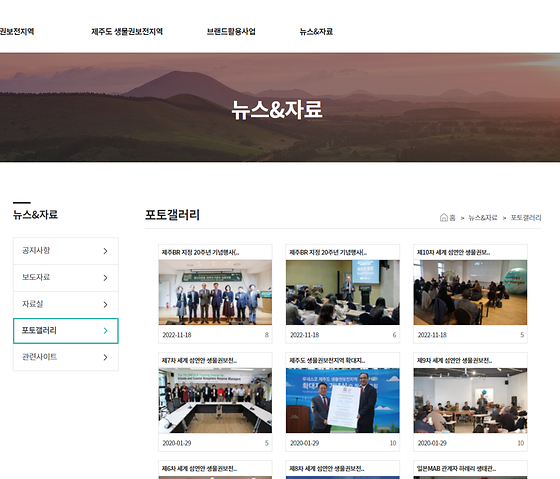Click the 홈 breadcrumb link
560x479 pixels.
452,218
